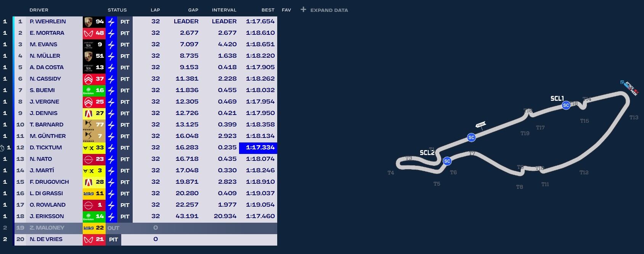
Task: Click the Cupra Kiro logo for Ticktum
Action: tap(88, 148)
